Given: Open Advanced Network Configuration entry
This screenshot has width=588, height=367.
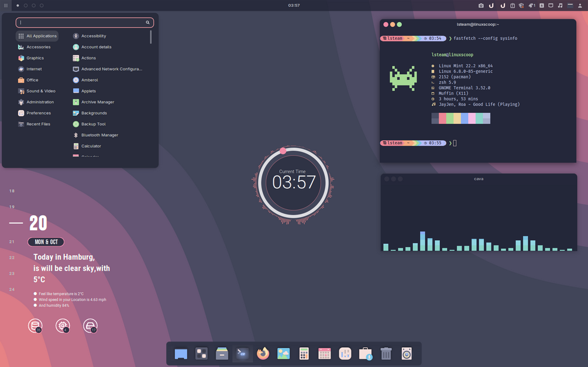Looking at the screenshot, I should (108, 69).
